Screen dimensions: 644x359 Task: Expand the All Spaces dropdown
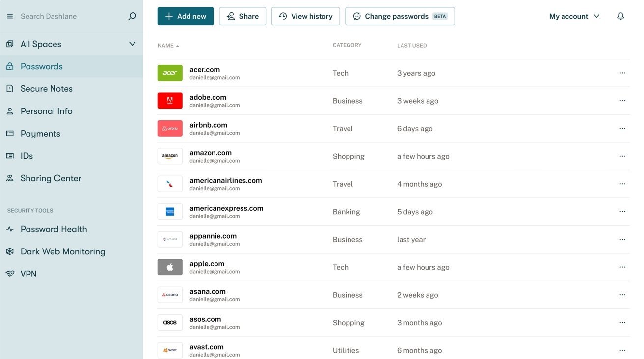pyautogui.click(x=132, y=44)
